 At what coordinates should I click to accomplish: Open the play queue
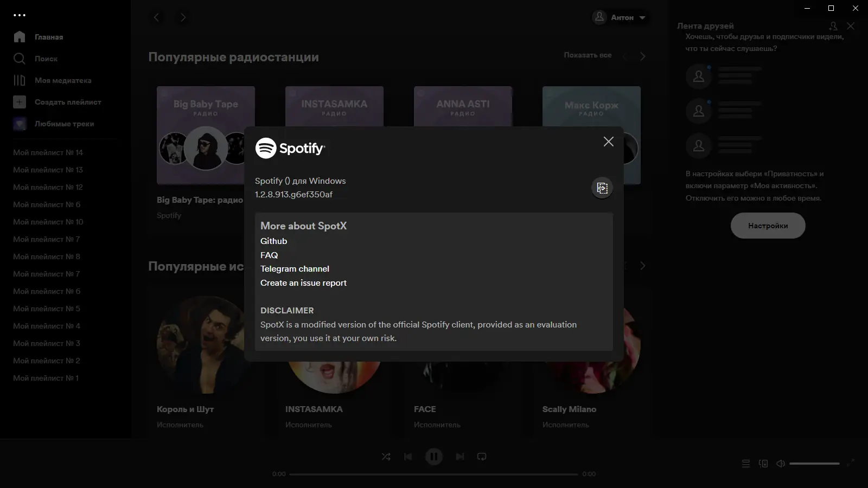[746, 463]
